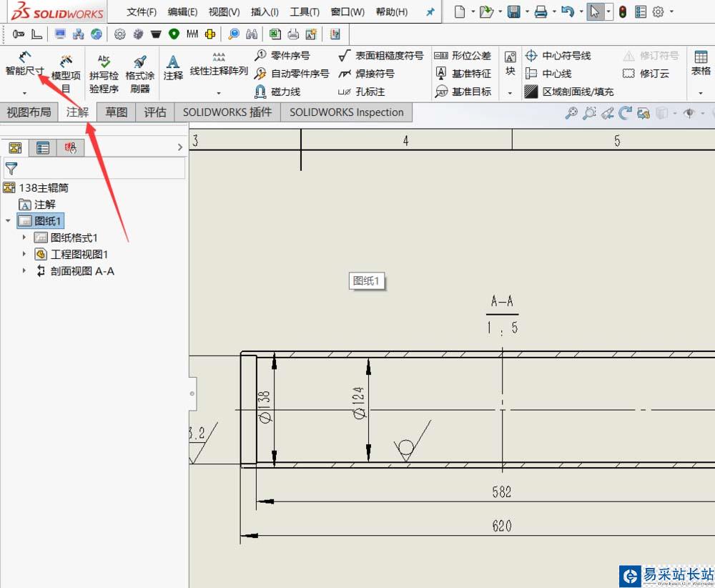Image resolution: width=715 pixels, height=588 pixels.
Task: Open Linear Note Pattern (线性注释阵列)
Action: coord(219,65)
